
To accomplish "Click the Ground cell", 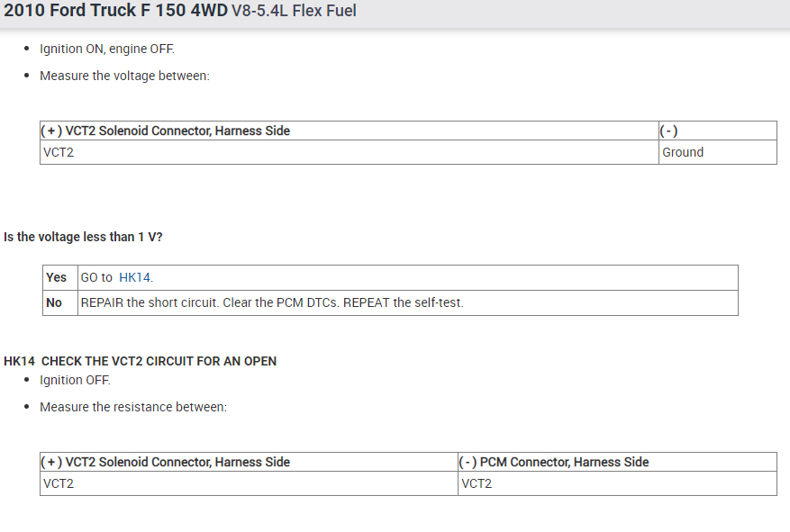I will tap(683, 152).
